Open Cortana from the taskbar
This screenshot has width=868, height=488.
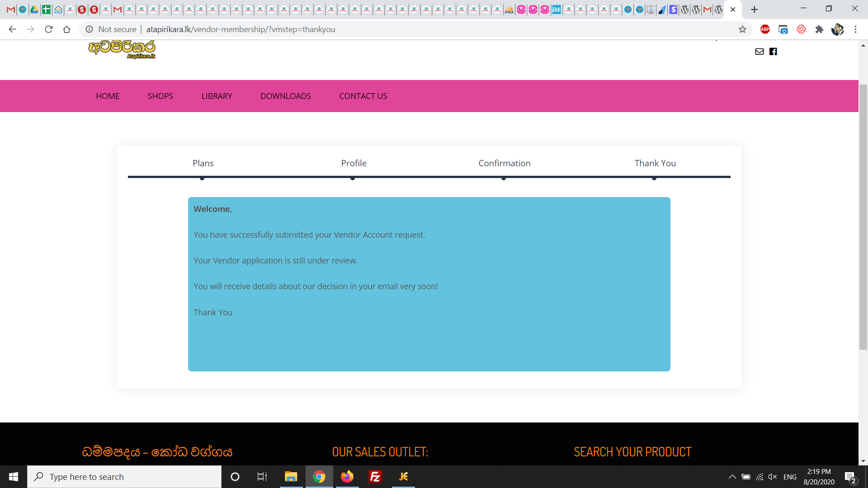pos(235,477)
